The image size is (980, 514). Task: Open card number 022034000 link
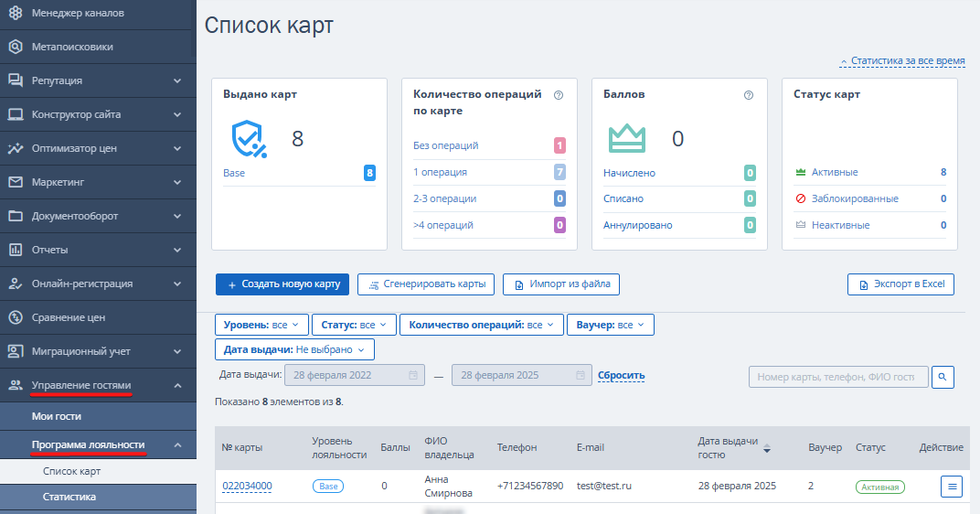pos(247,486)
